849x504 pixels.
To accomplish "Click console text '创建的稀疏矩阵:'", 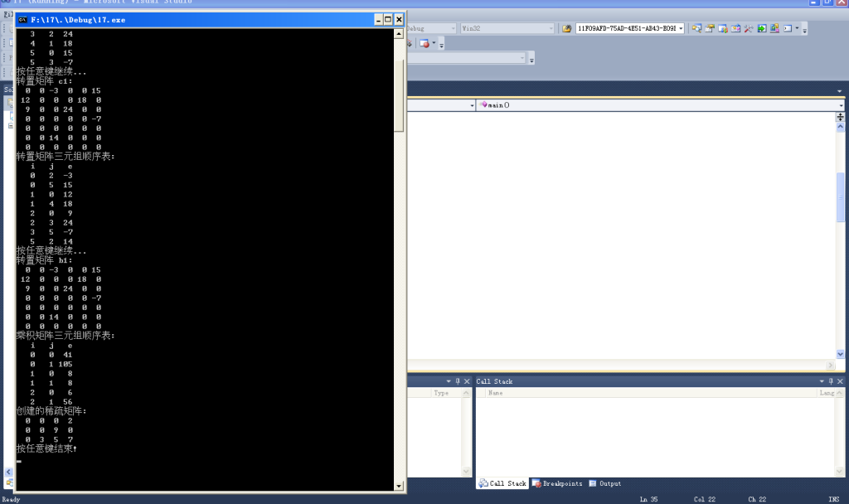I will (x=51, y=411).
